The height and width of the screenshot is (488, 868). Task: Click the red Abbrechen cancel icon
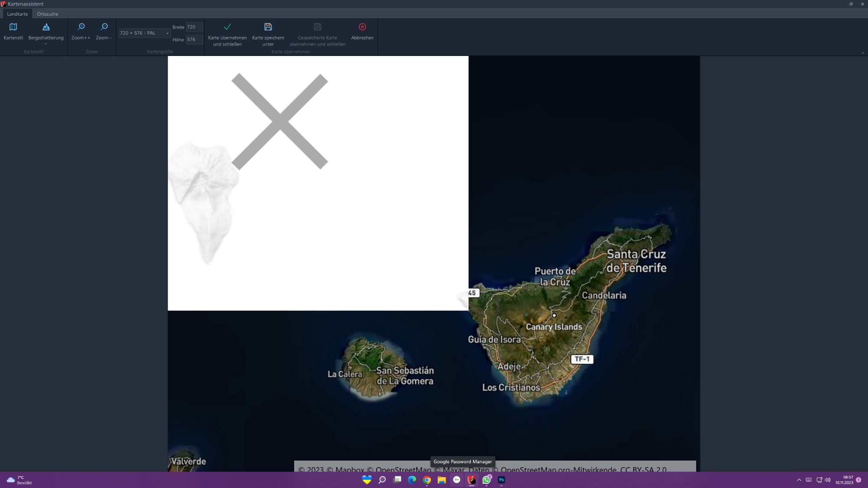362,27
